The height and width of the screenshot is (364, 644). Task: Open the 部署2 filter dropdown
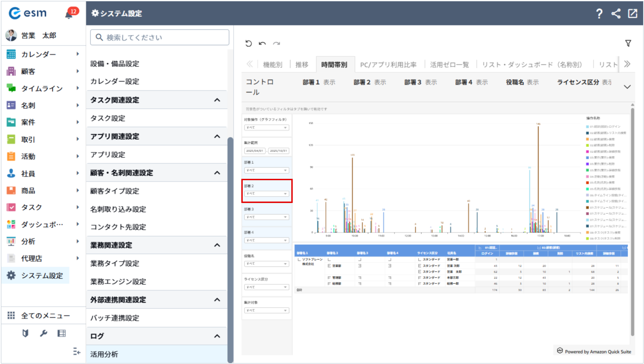tap(266, 194)
